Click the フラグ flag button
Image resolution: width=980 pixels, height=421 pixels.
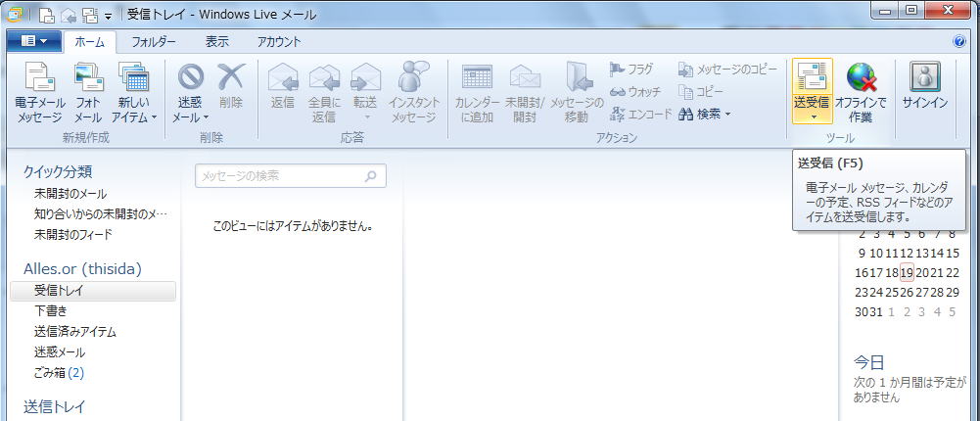[631, 70]
